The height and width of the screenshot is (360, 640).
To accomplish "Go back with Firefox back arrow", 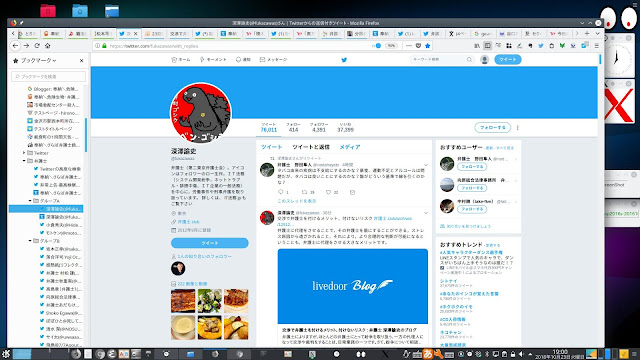I will pos(15,46).
